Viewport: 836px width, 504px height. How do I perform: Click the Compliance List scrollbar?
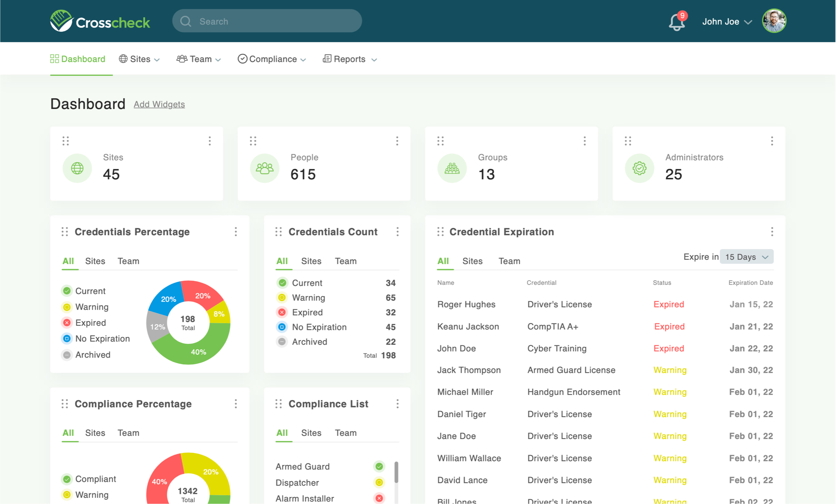(396, 472)
